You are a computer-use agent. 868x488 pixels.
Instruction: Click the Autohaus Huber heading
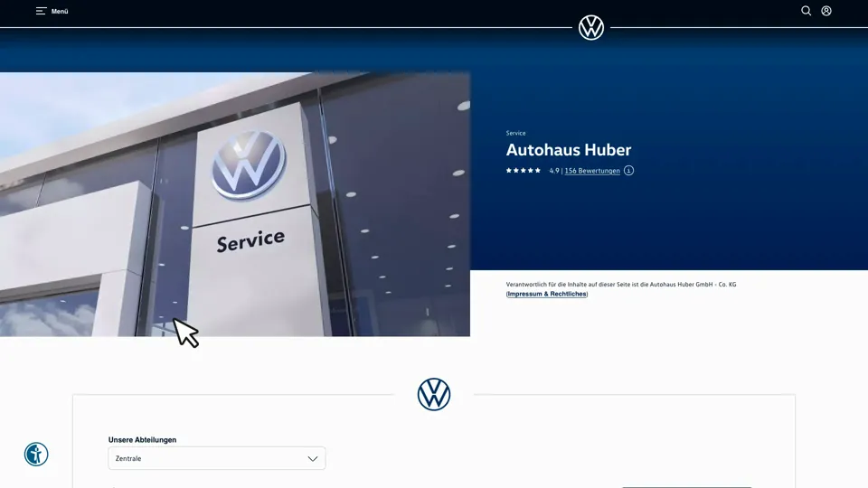click(x=568, y=150)
